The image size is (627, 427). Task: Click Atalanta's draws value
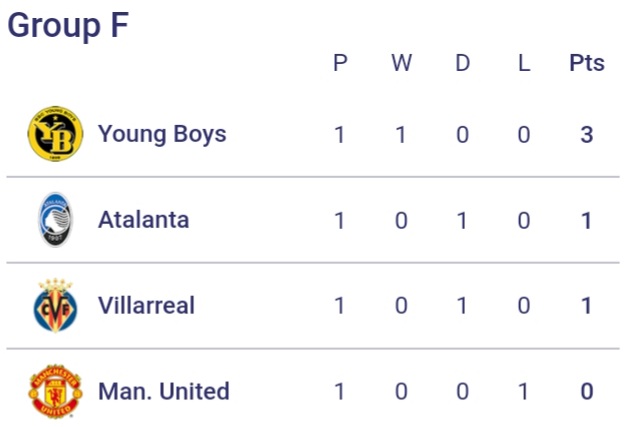coord(462,220)
